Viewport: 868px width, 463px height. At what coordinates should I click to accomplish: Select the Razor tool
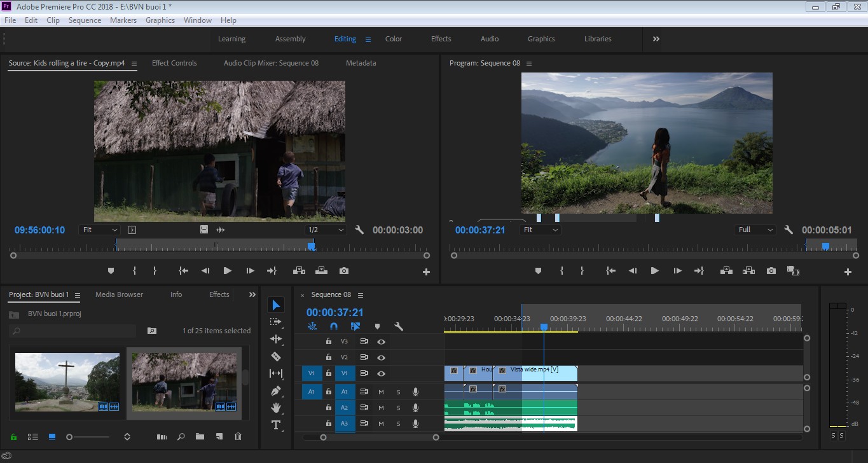coord(276,356)
